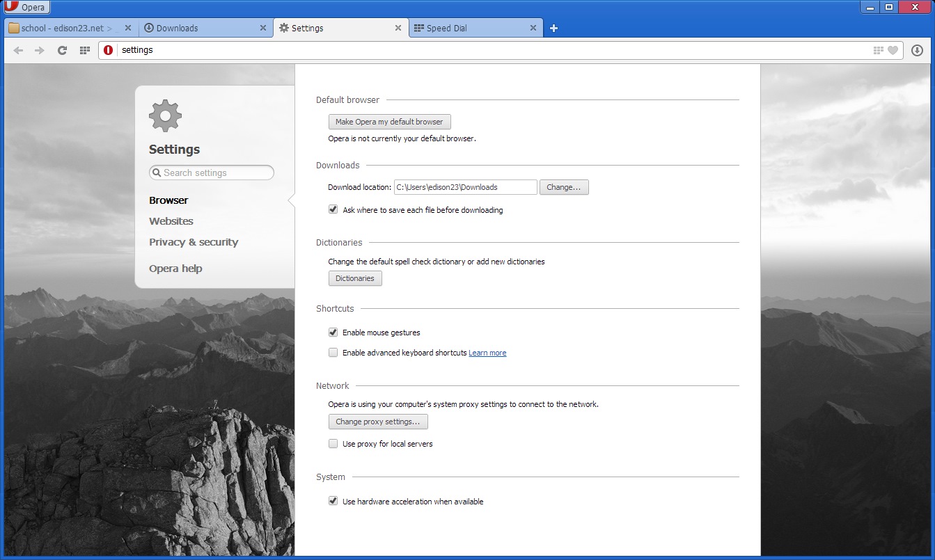Screen dimensions: 935x560
Task: Close the school - edison23.net tab
Action: coord(128,28)
